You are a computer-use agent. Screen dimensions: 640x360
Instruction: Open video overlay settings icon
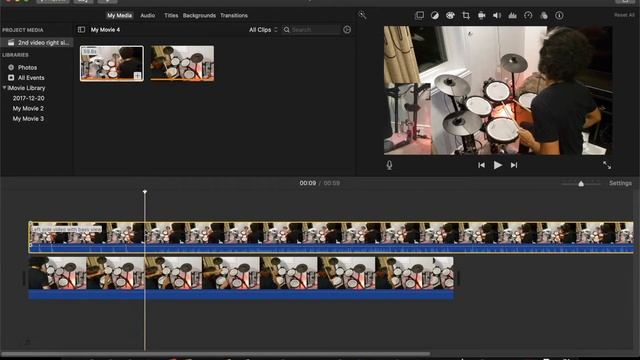click(419, 16)
